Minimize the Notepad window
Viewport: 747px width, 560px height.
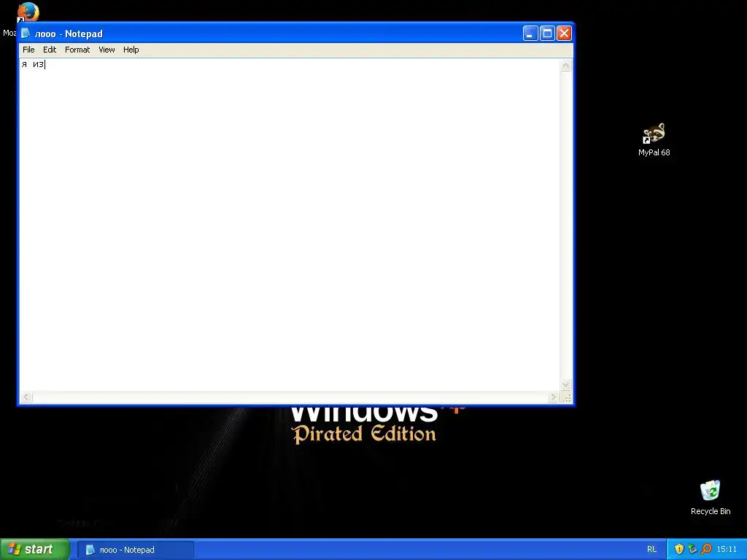click(530, 33)
